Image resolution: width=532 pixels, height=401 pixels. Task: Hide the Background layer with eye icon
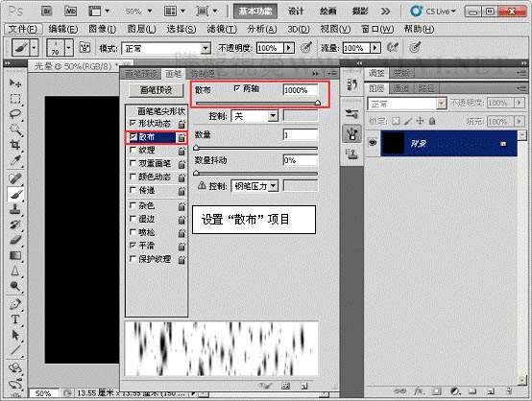tap(373, 143)
